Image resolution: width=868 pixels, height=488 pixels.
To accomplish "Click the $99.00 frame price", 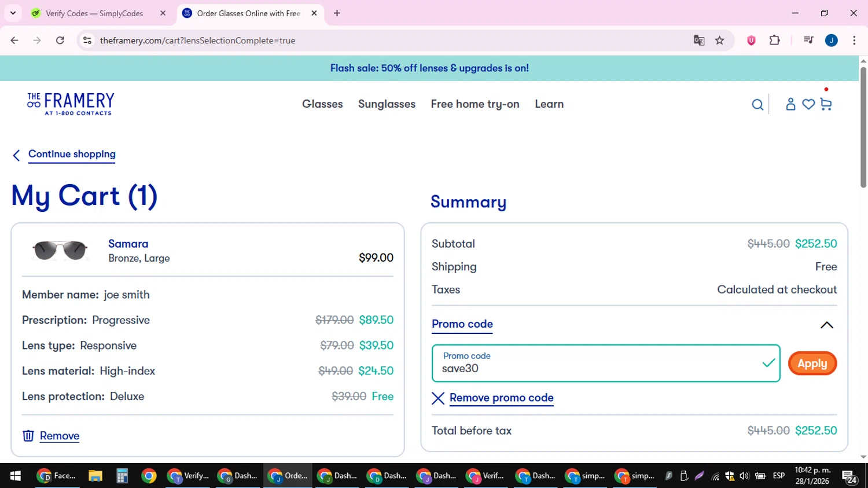I will tap(376, 258).
